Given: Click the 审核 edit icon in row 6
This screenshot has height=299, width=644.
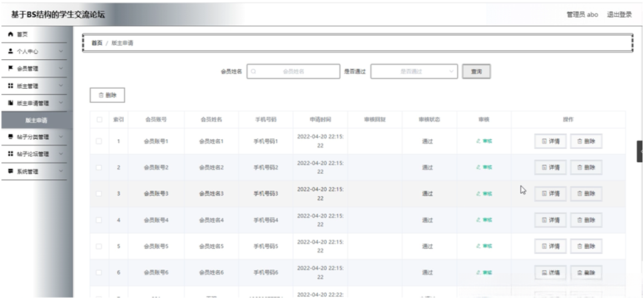Looking at the screenshot, I should [x=479, y=272].
